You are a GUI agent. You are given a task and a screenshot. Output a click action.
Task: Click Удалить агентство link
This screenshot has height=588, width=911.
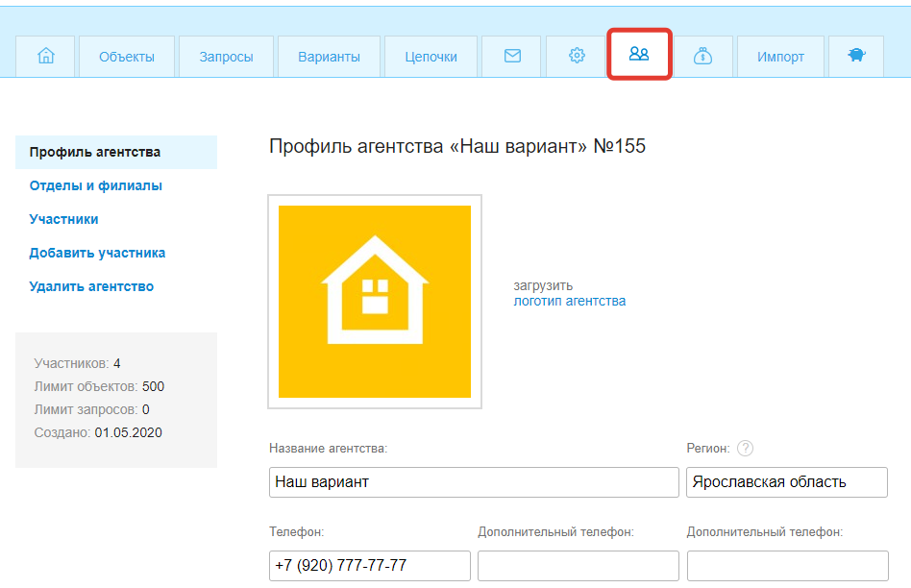click(x=91, y=286)
